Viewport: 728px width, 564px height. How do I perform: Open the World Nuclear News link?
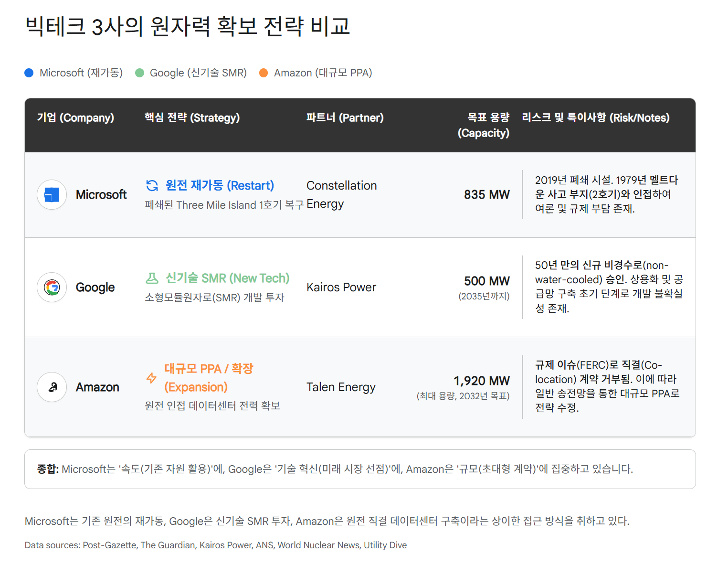[318, 545]
